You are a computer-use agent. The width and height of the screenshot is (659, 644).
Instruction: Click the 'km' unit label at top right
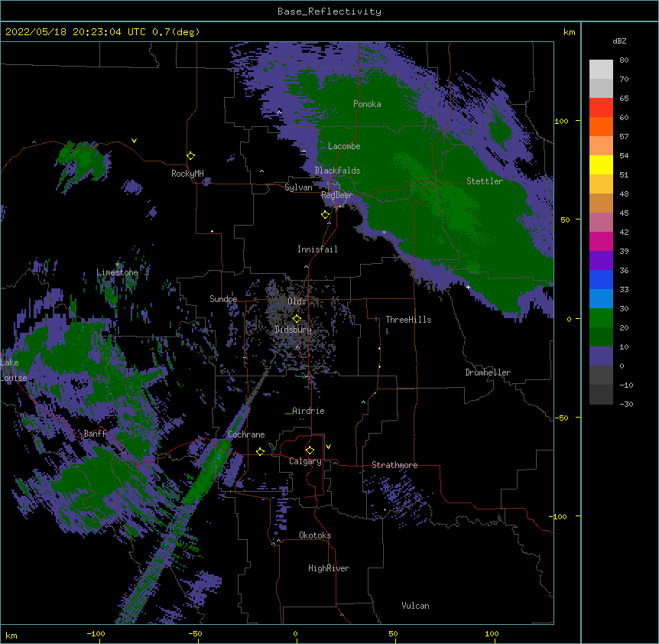click(x=569, y=32)
